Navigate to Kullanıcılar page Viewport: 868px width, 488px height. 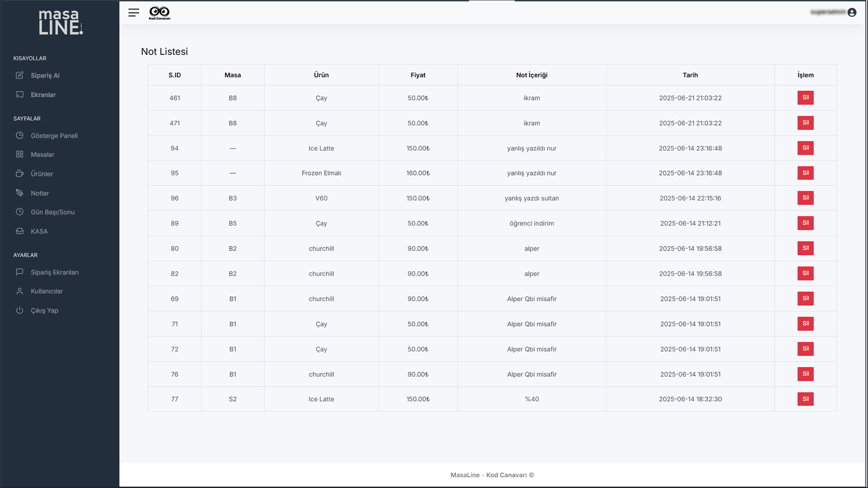point(47,291)
